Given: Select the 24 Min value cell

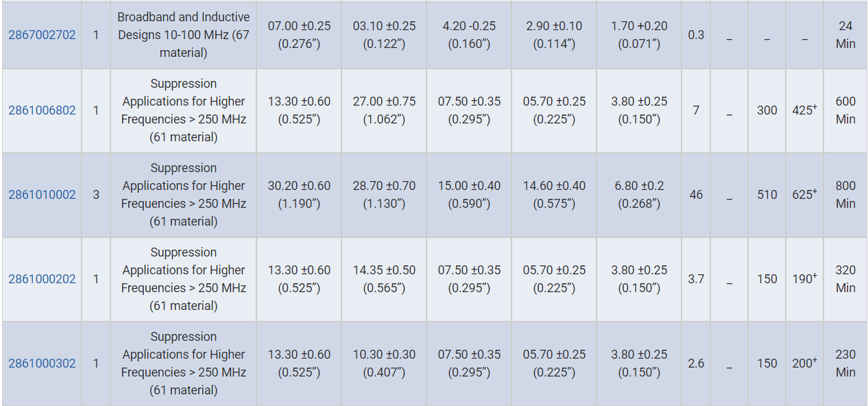Looking at the screenshot, I should pyautogui.click(x=845, y=35).
